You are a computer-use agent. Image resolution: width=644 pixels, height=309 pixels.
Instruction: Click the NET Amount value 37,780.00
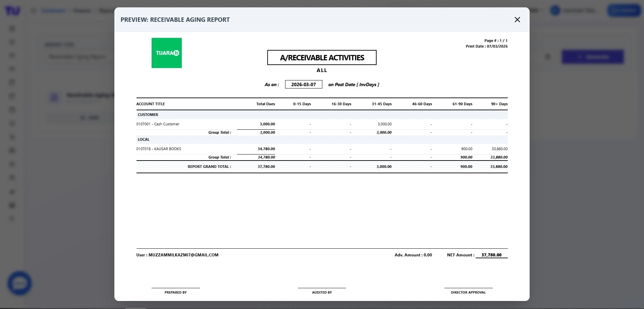point(491,255)
